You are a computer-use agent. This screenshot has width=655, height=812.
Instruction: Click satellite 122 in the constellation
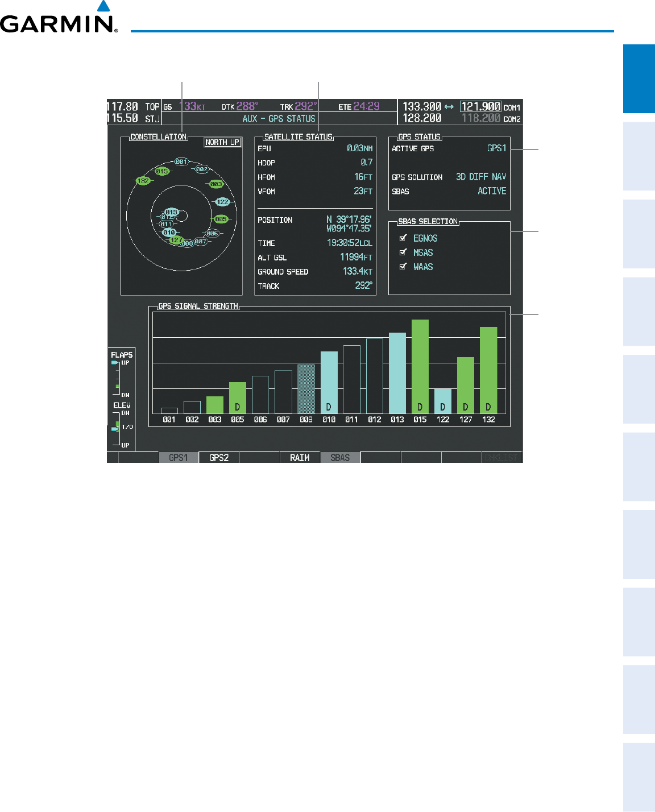tap(222, 202)
